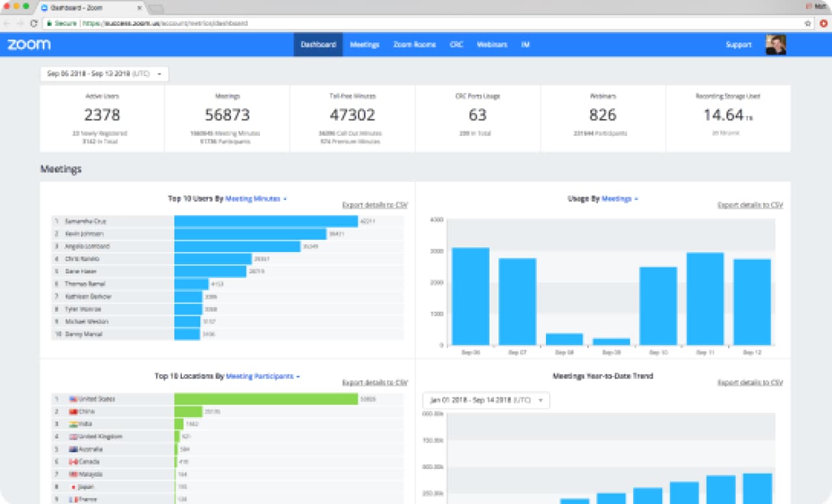832x504 pixels.
Task: Click the Support link
Action: [x=739, y=44]
